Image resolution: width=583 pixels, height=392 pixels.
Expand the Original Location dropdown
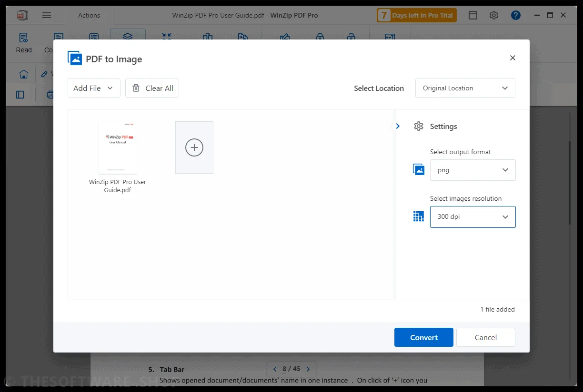point(465,88)
